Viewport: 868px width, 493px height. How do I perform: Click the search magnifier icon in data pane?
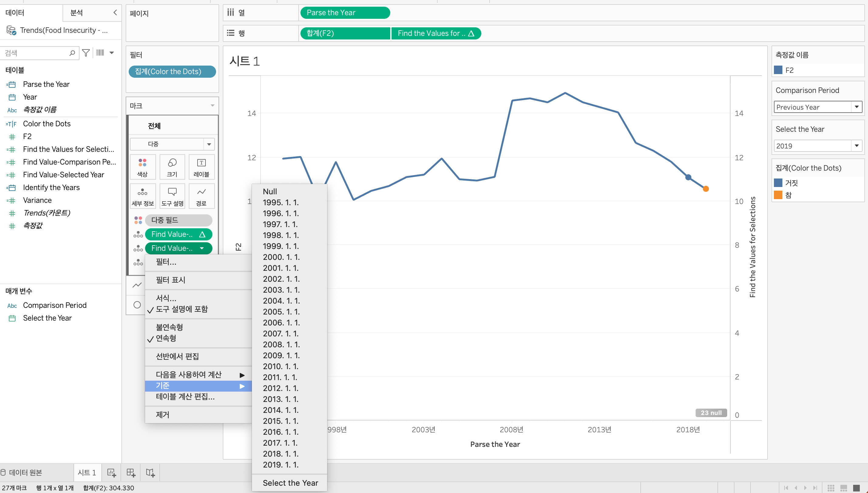[72, 53]
